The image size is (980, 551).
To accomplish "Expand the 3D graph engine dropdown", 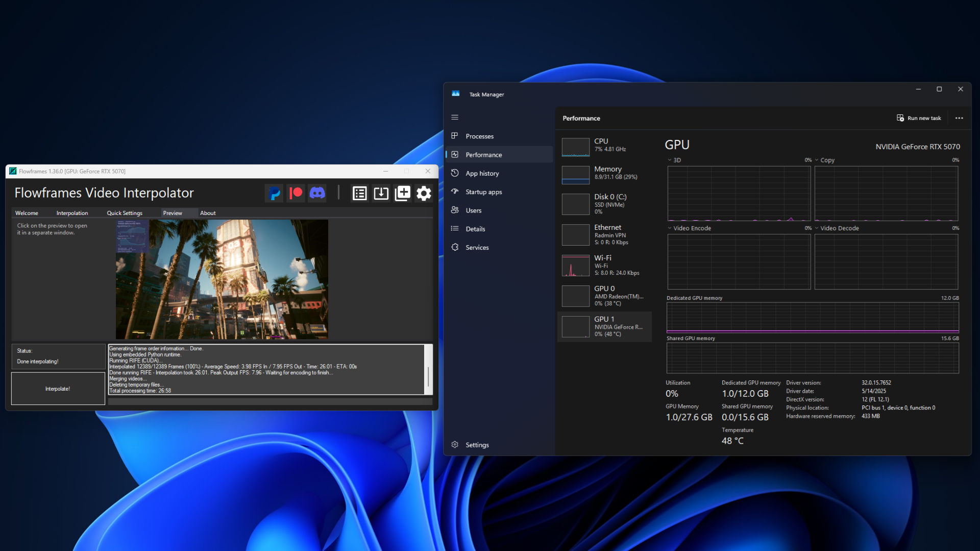I will click(674, 160).
